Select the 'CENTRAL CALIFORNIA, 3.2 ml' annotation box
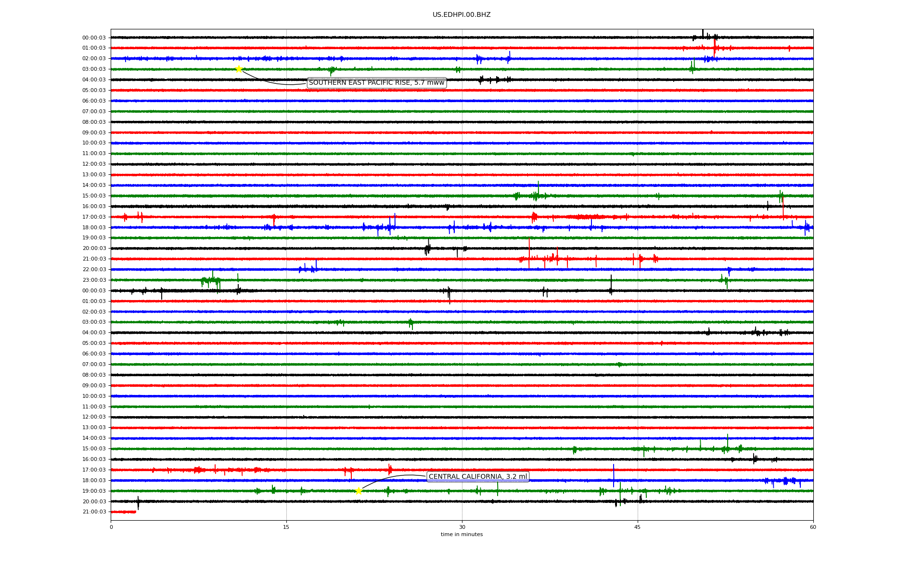 tap(478, 477)
